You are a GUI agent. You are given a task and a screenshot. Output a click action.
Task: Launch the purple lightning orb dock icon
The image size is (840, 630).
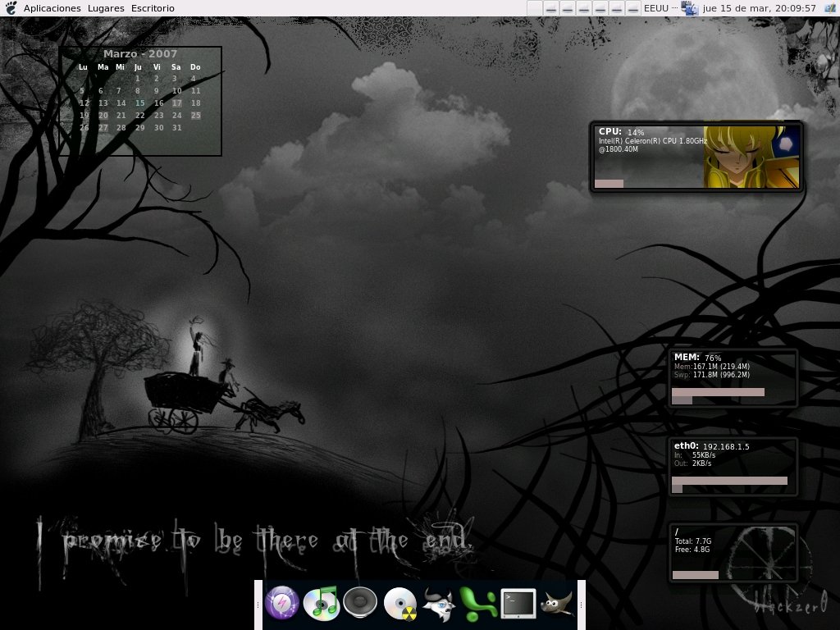click(282, 604)
